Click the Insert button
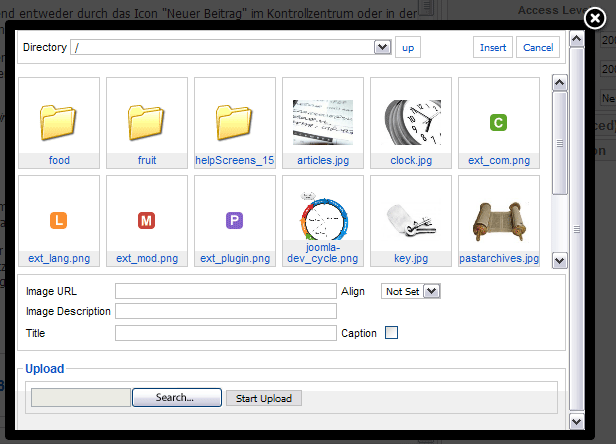Image resolution: width=616 pixels, height=444 pixels. [493, 48]
